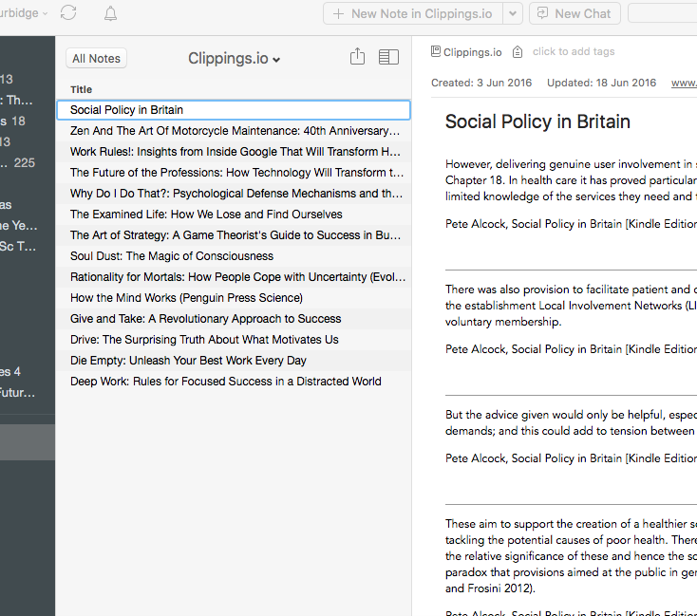The width and height of the screenshot is (697, 616).
Task: Select the How the Mind Works note
Action: pyautogui.click(x=186, y=298)
